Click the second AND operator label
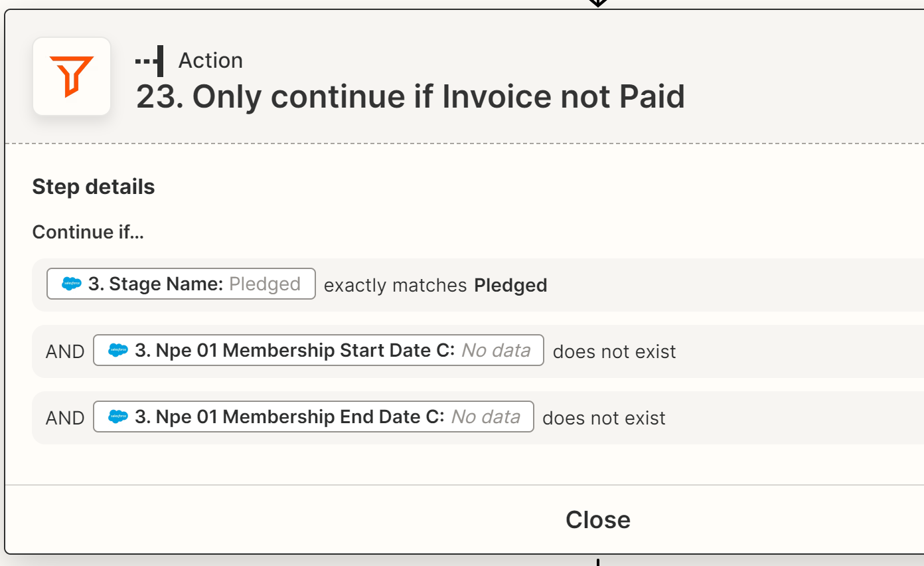 (65, 418)
